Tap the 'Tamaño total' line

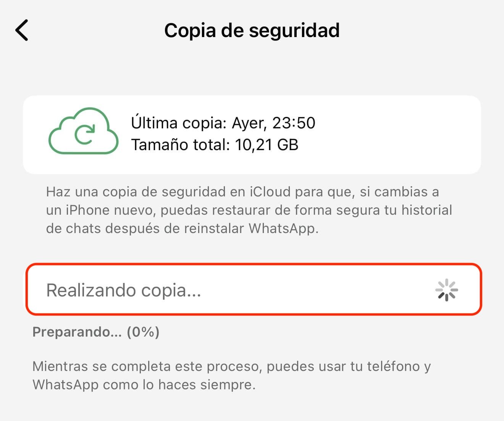point(215,145)
